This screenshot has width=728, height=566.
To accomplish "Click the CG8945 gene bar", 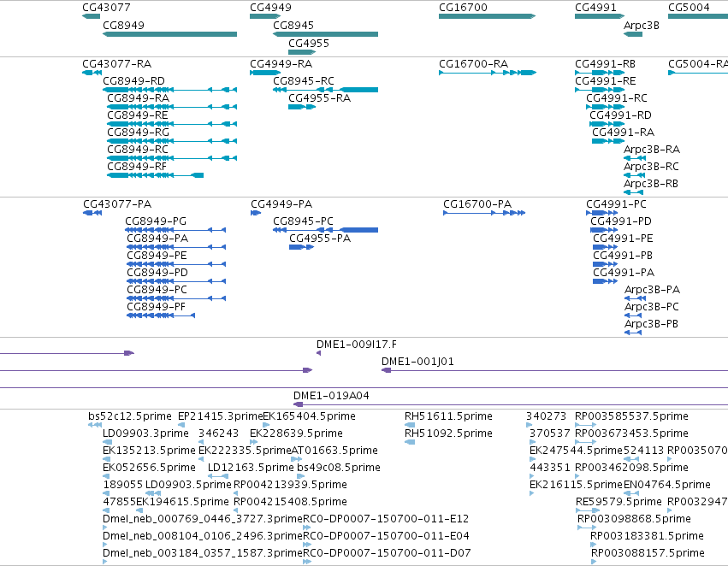I will click(325, 34).
